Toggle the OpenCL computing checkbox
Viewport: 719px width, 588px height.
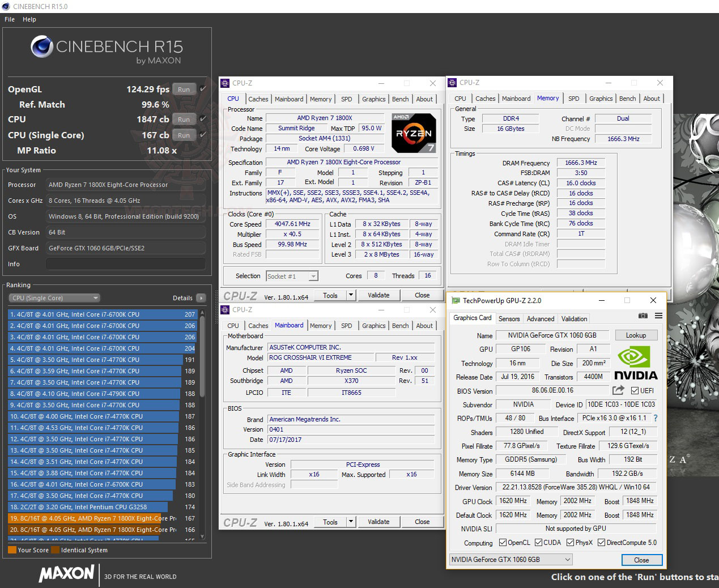[x=503, y=542]
